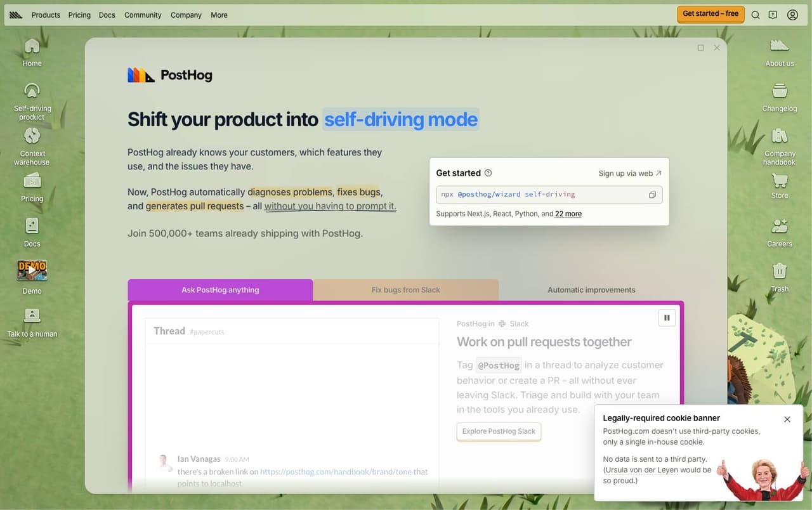The height and width of the screenshot is (510, 812).
Task: Click the Ursula von der Leyen link
Action: 641,470
